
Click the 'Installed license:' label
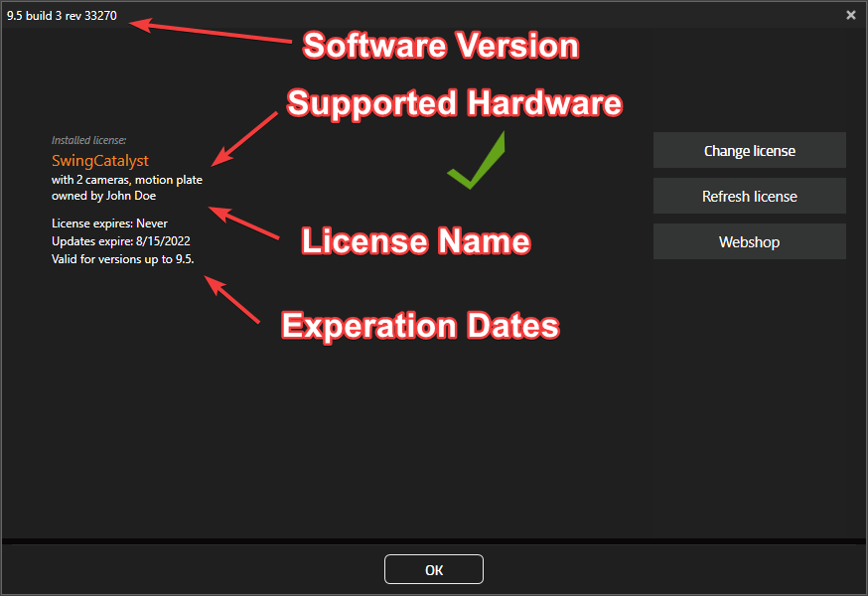click(88, 140)
